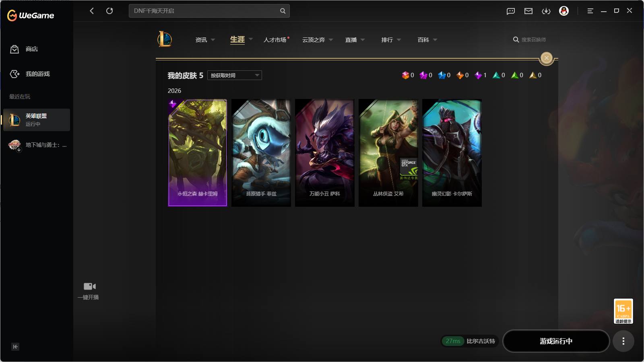The width and height of the screenshot is (644, 362).
Task: Open the 永恒之森 赫卡里姆 skin card
Action: click(x=197, y=153)
